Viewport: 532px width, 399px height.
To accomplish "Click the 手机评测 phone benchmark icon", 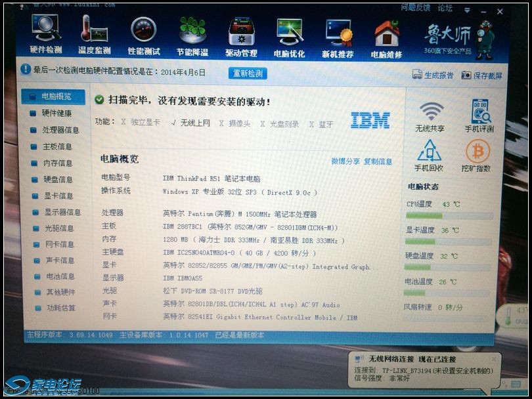I will (479, 116).
